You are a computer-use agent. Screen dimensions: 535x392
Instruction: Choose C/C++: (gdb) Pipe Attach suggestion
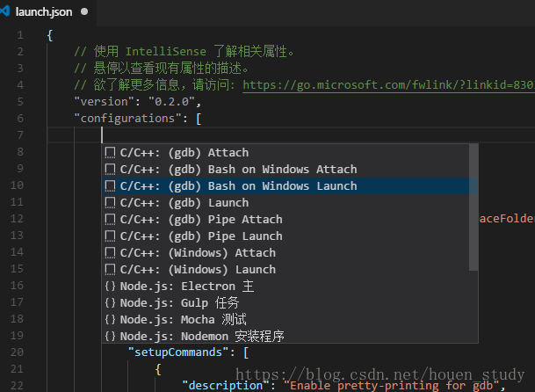(x=286, y=219)
